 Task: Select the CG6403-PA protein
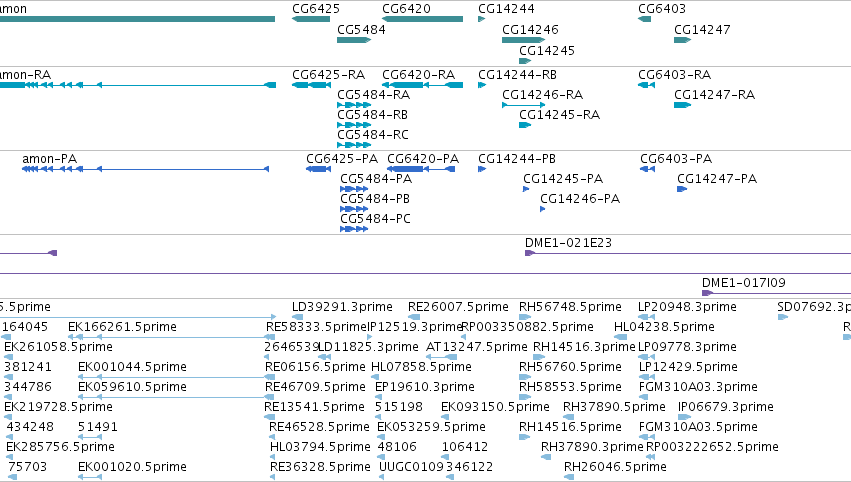(x=647, y=169)
